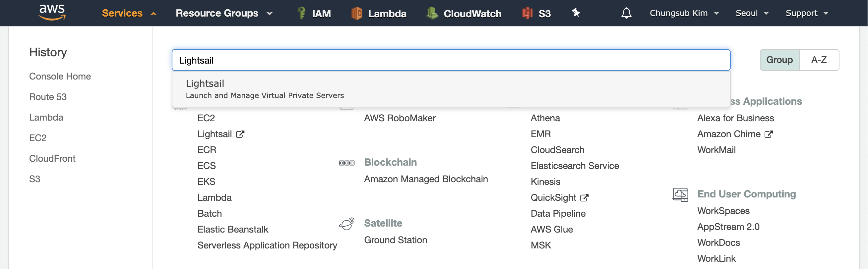Collapse the Services menu
Viewport: 868px width, 269px height.
point(129,13)
